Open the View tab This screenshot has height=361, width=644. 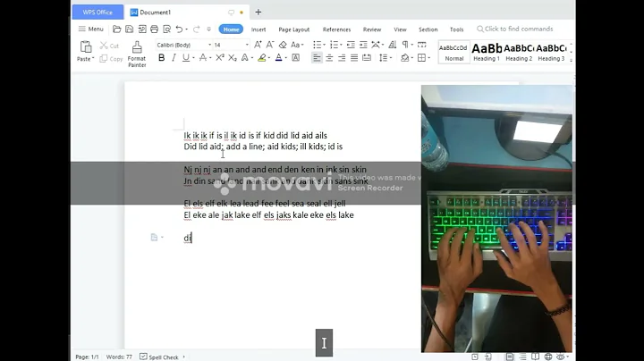(400, 29)
